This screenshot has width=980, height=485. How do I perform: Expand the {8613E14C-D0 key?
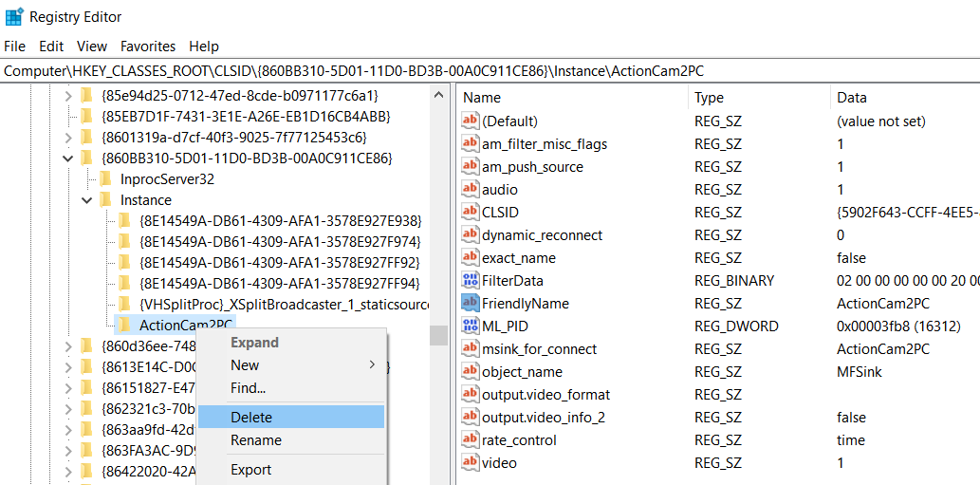pos(68,366)
